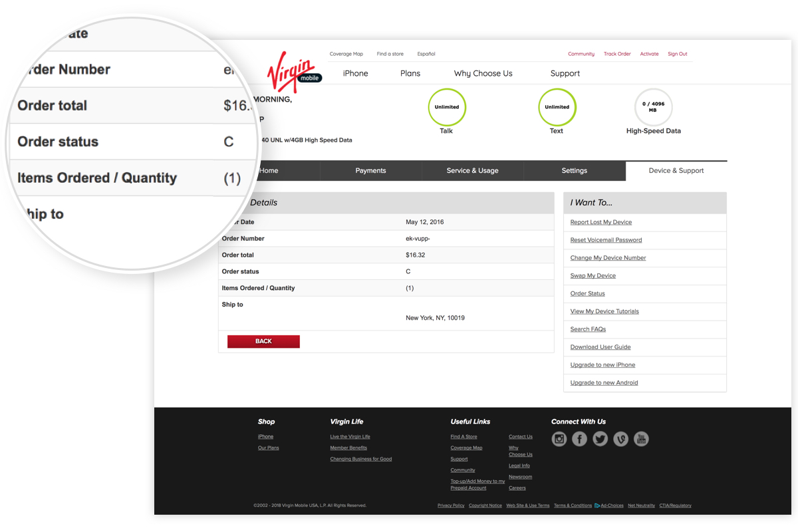Click Upgrade to new iPhone
This screenshot has width=798, height=532.
point(602,365)
